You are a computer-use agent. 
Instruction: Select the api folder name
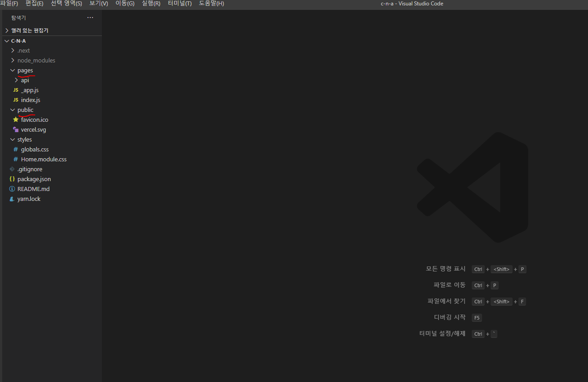(x=25, y=80)
